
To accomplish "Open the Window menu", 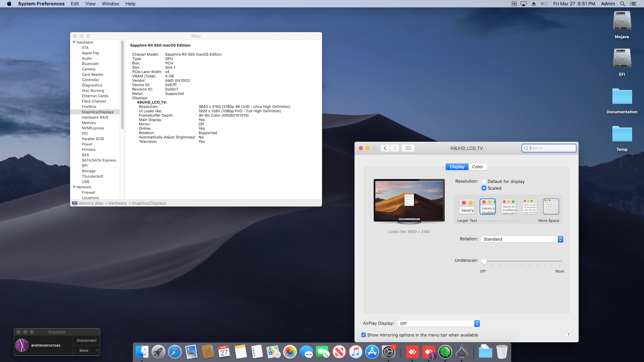I will click(x=110, y=4).
